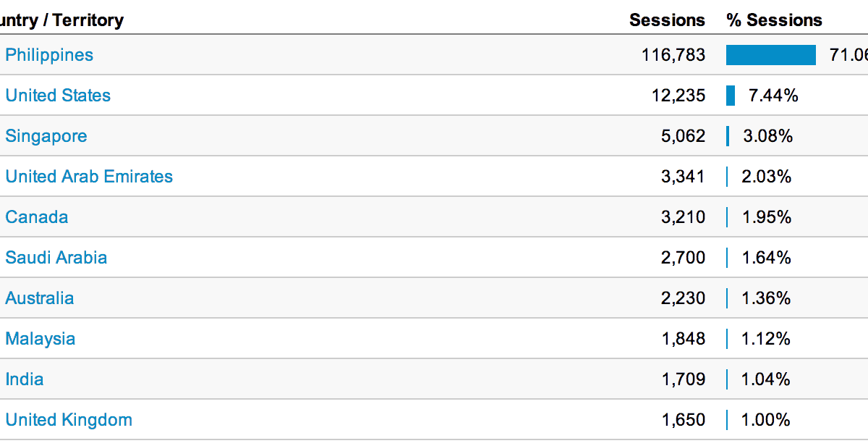Open the Saudi Arabia link
Image resolution: width=868 pixels, height=446 pixels.
(x=56, y=258)
